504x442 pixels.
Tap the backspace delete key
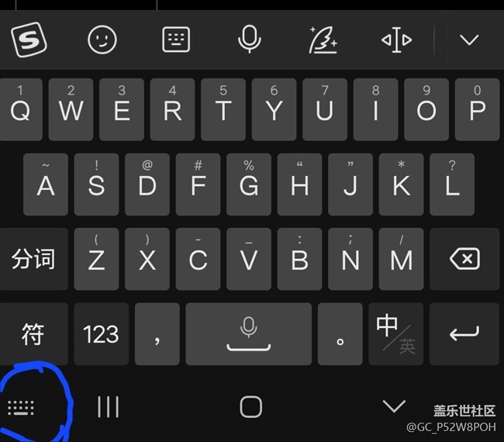pos(464,259)
